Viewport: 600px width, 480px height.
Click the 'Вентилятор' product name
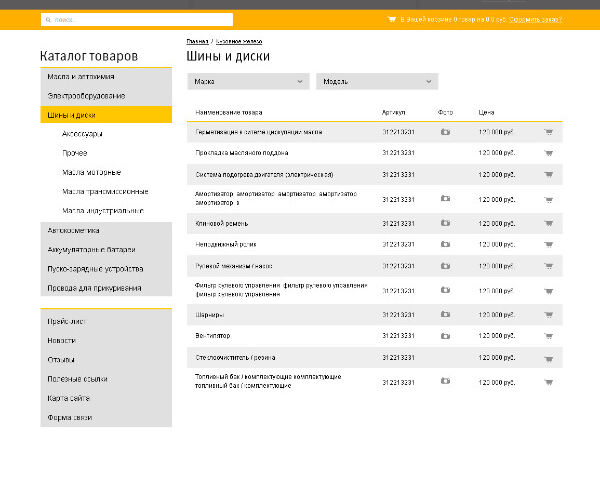point(213,336)
